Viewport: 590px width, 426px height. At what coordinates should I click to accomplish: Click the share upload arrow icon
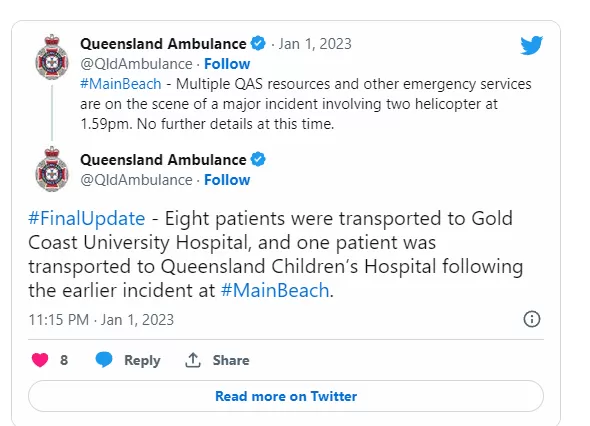pos(193,360)
